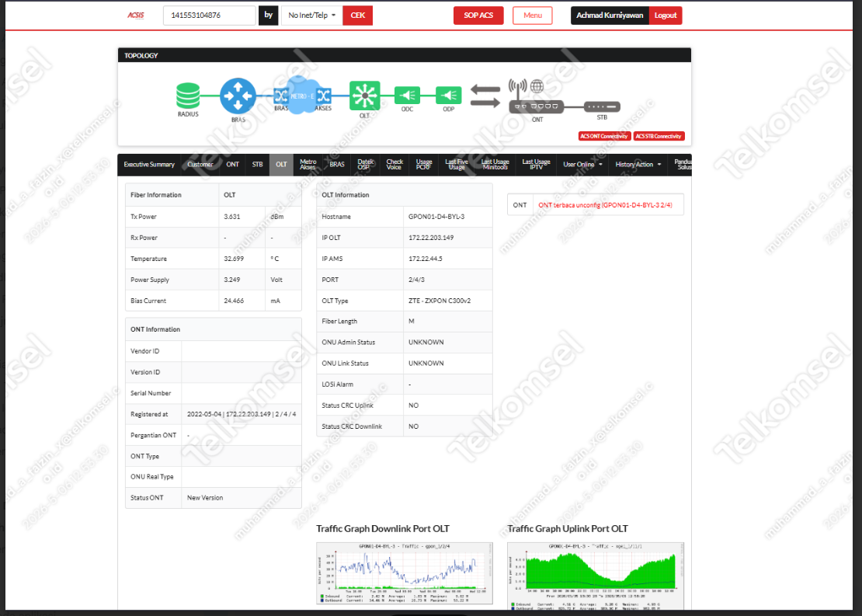Click the red 'ONT terbaca unconfig' message

605,205
